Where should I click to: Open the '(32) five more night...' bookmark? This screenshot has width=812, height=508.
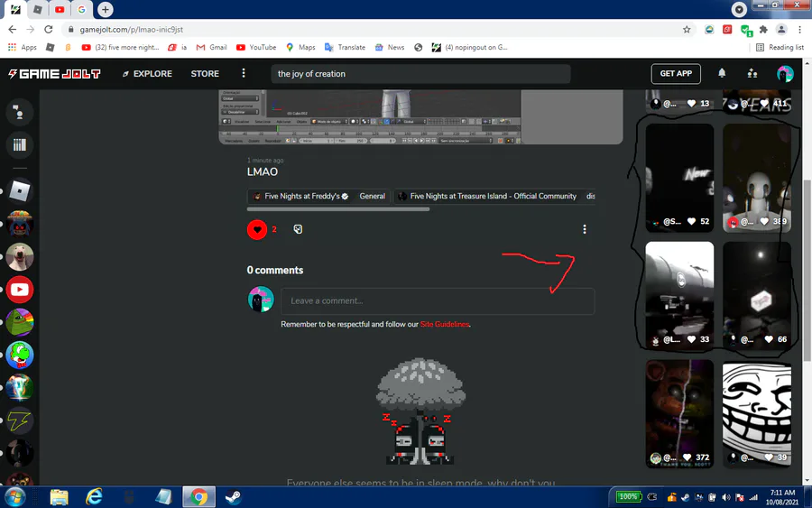tap(120, 47)
